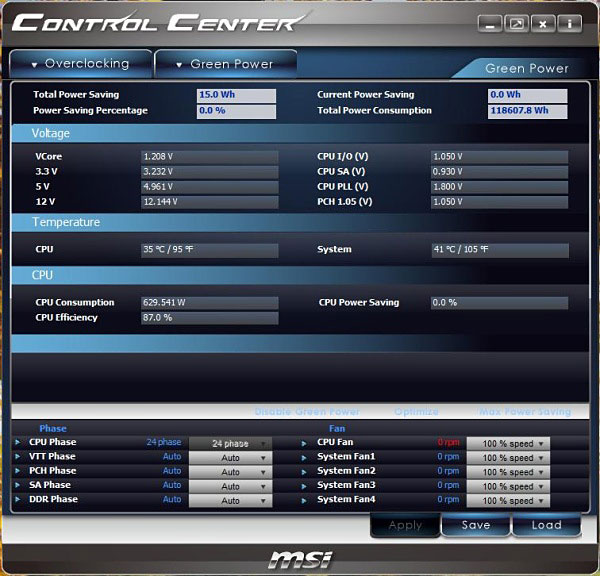The height and width of the screenshot is (576, 600).
Task: Click the Apply button
Action: click(x=405, y=525)
